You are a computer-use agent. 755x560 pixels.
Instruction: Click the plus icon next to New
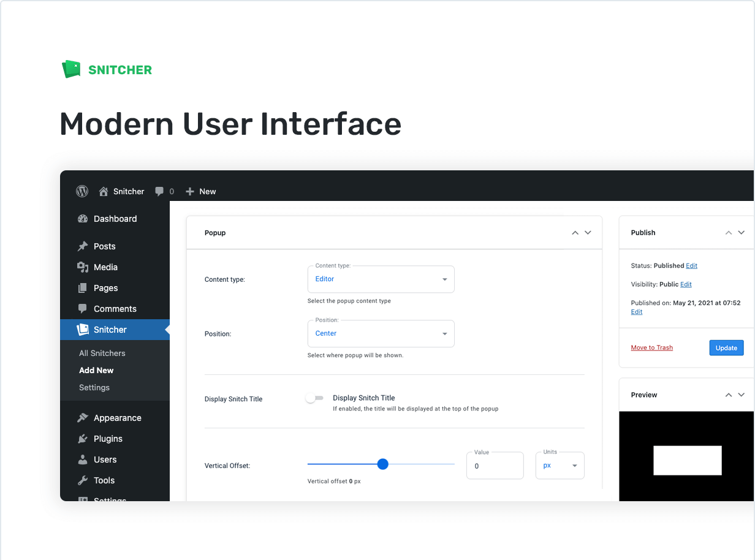click(x=190, y=191)
